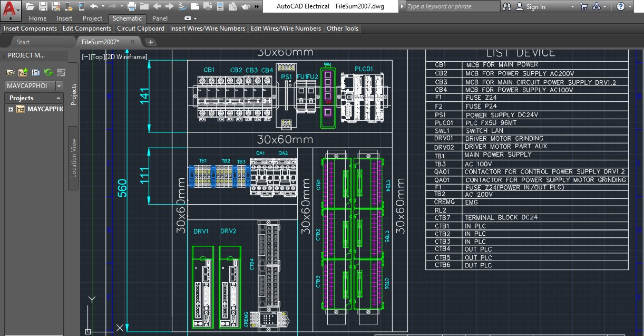644x336 pixels.
Task: Go to next project drawing arrow
Action: pyautogui.click(x=170, y=6)
